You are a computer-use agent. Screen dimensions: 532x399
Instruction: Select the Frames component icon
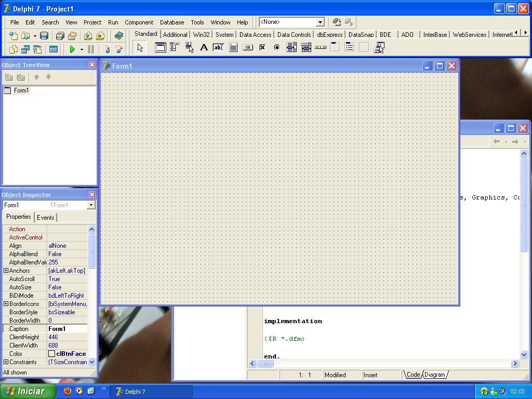161,47
